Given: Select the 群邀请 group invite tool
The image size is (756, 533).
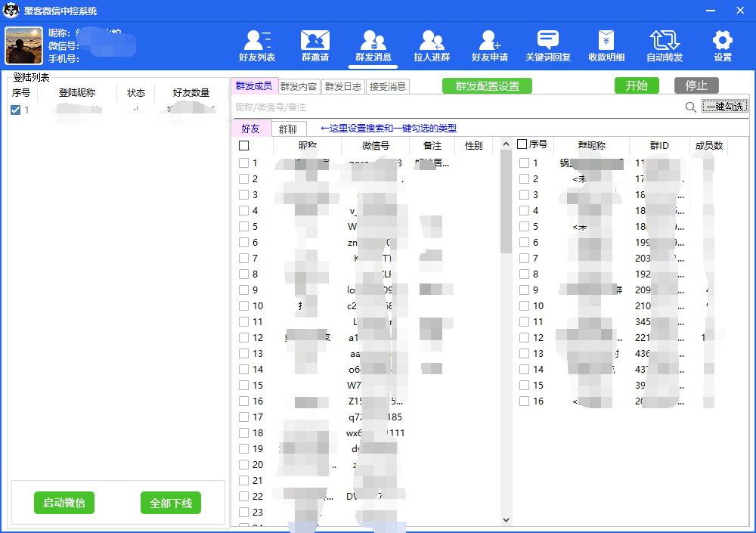Looking at the screenshot, I should point(315,45).
